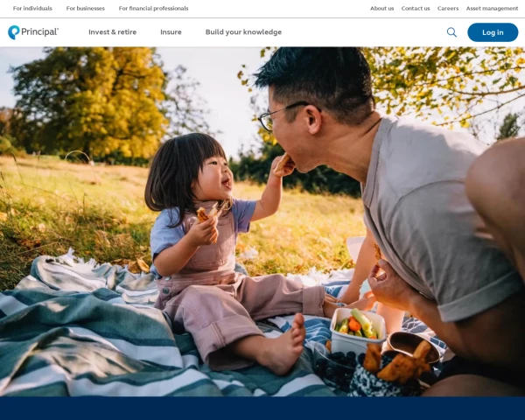This screenshot has width=525, height=420.
Task: Open the Build your knowledge menu
Action: [243, 32]
